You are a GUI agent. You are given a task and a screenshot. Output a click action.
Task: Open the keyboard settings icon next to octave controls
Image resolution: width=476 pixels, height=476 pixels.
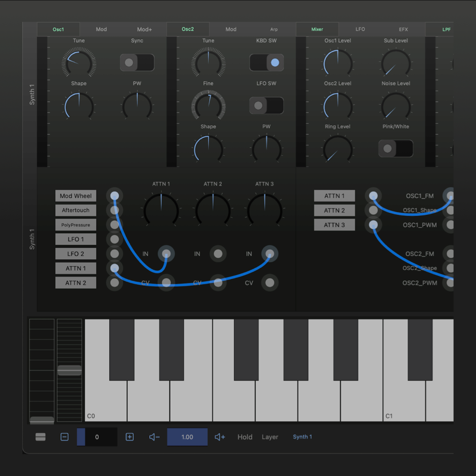tap(41, 437)
